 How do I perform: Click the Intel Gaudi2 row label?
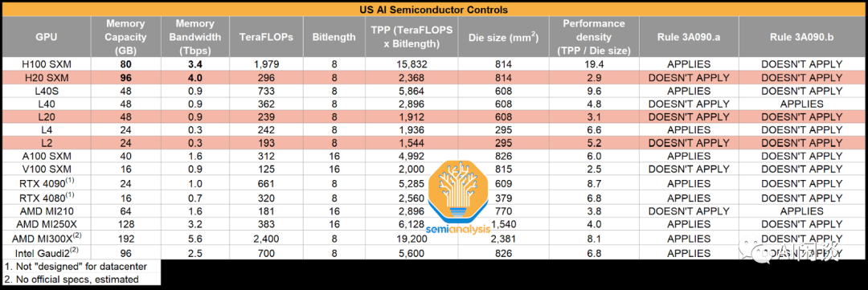click(46, 253)
